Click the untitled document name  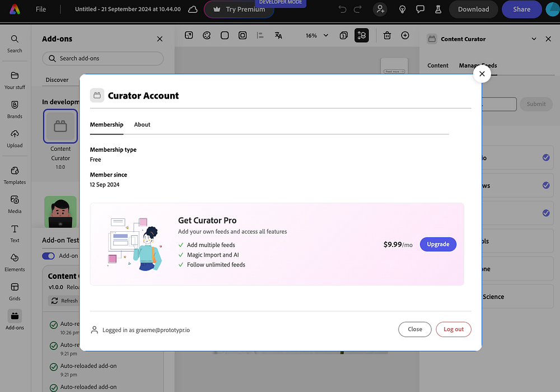click(x=128, y=10)
